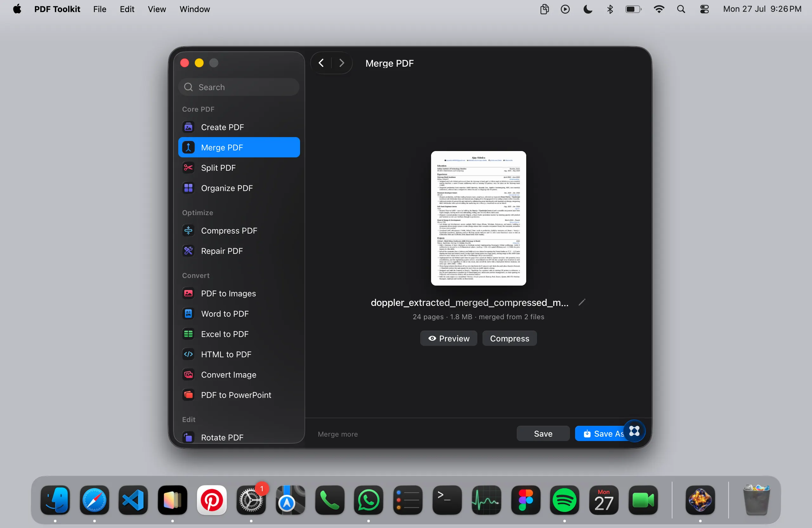Viewport: 812px width, 528px height.
Task: Open Pinterest from the Dock
Action: 212,500
